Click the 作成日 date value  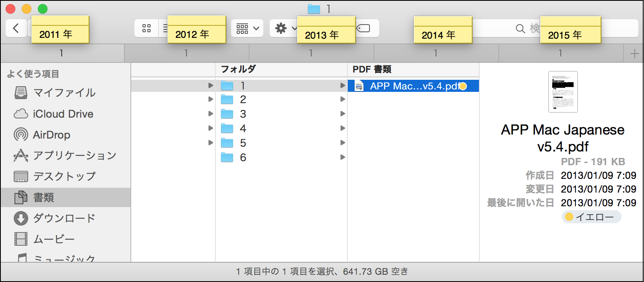(599, 176)
